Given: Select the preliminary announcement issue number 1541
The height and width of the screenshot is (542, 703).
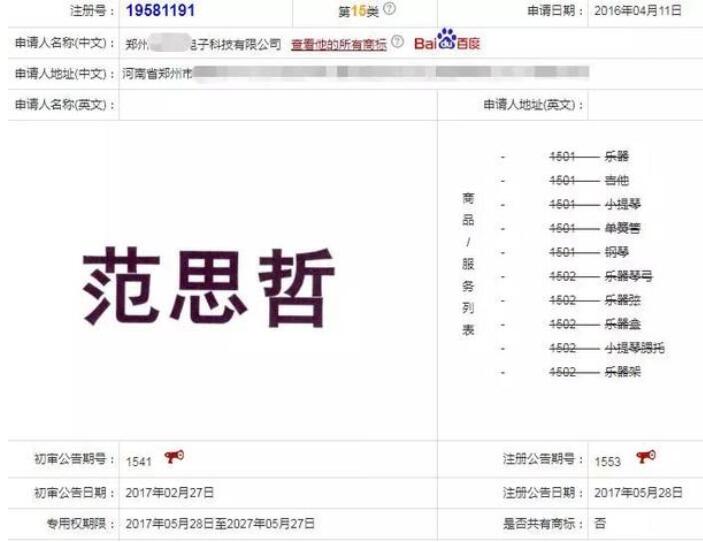Looking at the screenshot, I should click(x=139, y=461).
